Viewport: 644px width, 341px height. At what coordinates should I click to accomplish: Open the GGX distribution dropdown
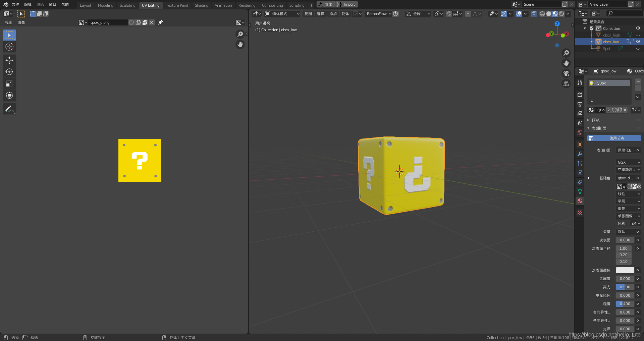tap(628, 162)
